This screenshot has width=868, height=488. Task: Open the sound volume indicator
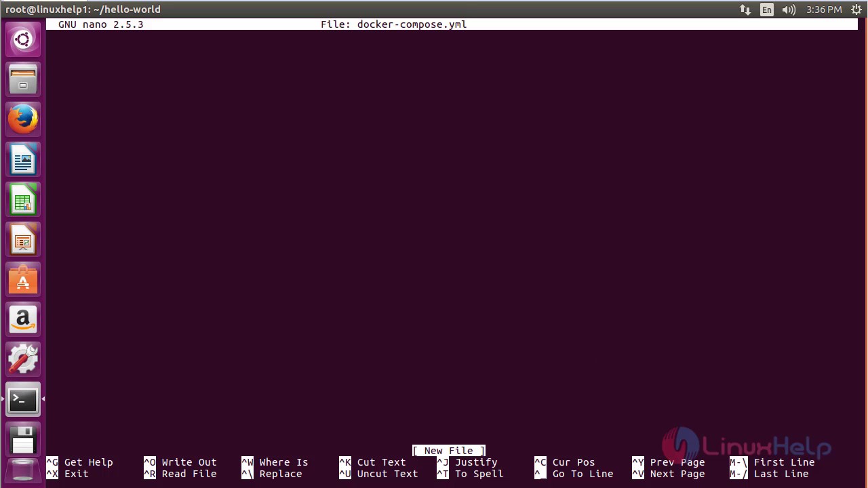[789, 9]
